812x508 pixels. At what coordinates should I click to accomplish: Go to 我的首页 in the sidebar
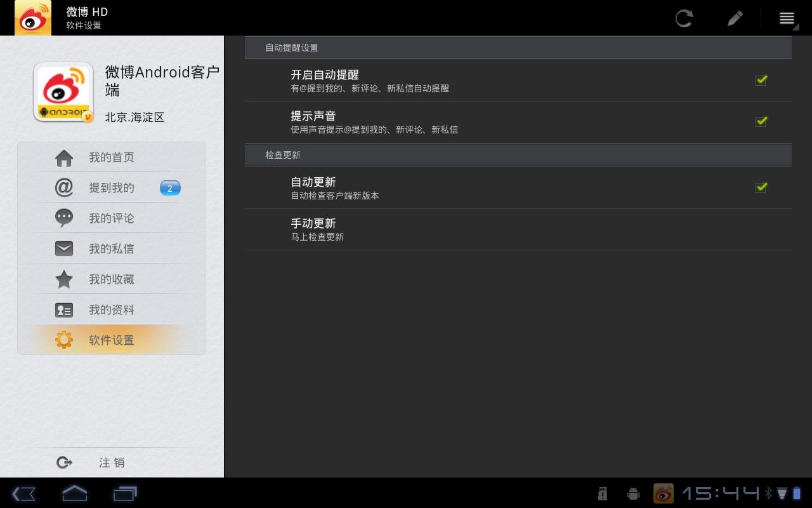[x=112, y=157]
